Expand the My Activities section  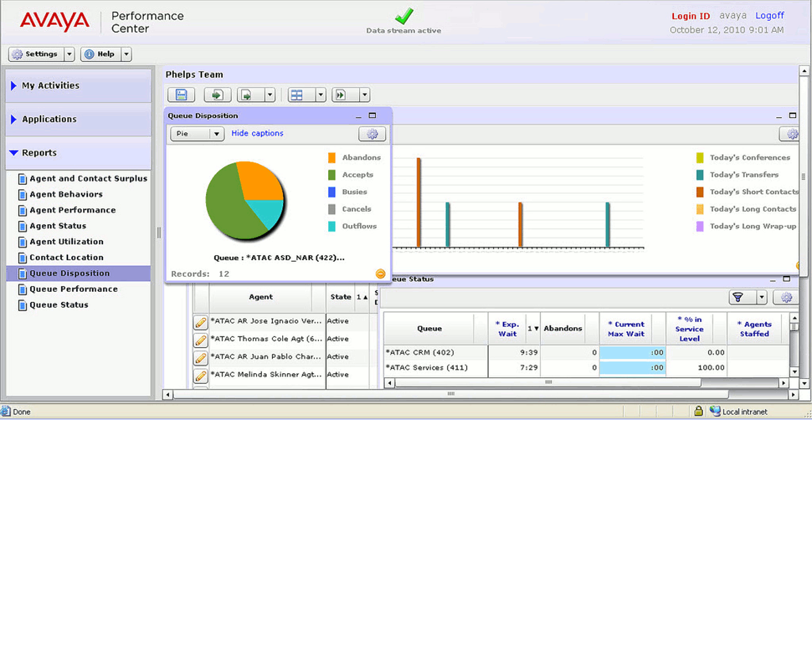click(50, 85)
